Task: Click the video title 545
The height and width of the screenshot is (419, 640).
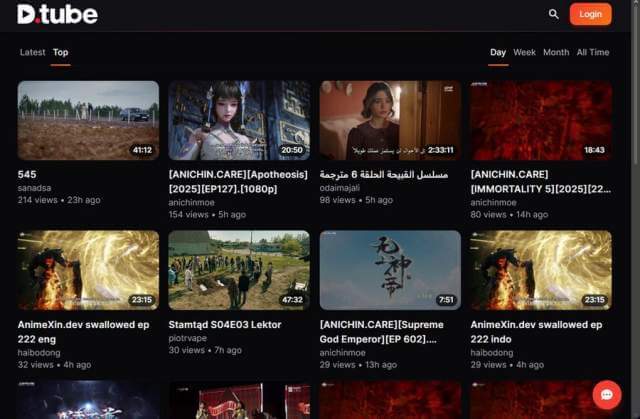Action: coord(27,175)
